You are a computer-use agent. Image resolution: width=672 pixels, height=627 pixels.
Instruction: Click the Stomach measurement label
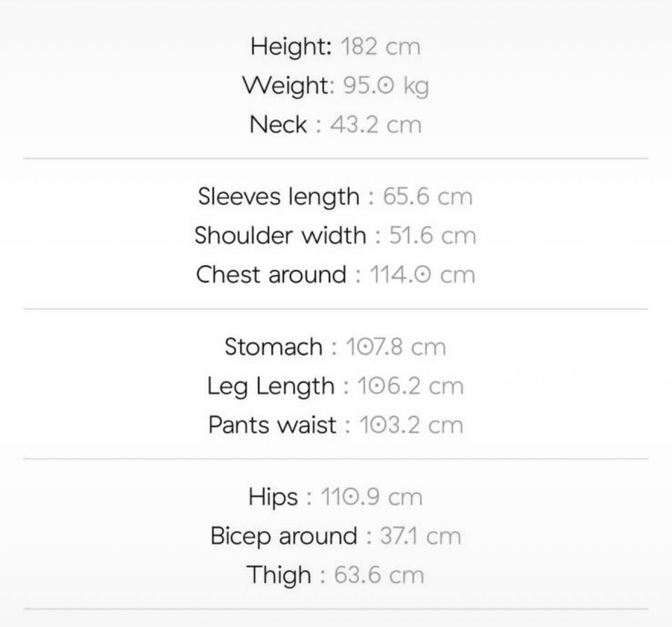tap(274, 346)
